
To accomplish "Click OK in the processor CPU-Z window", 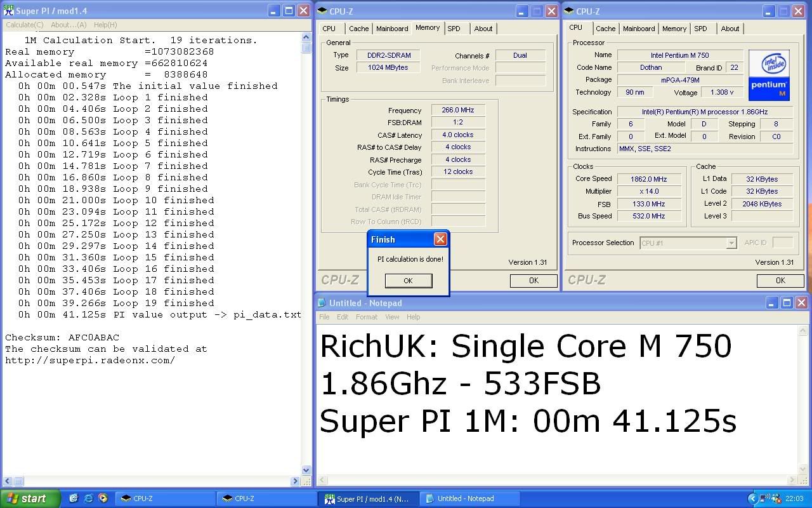I will pos(780,281).
